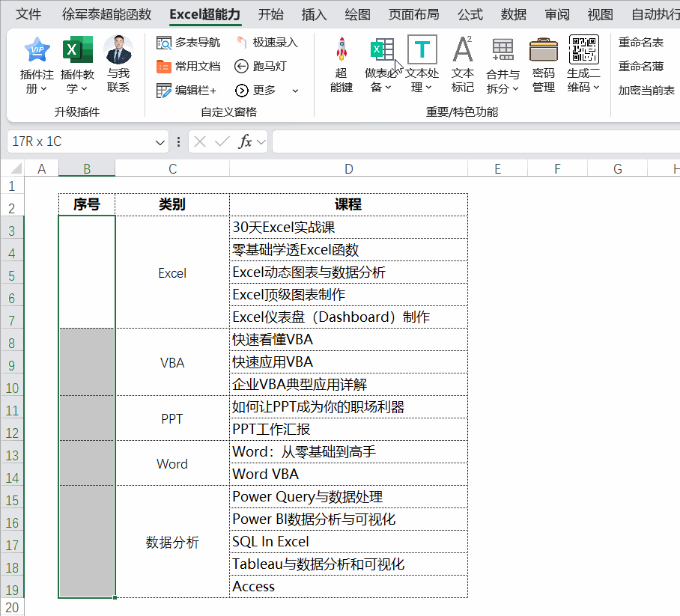The image size is (680, 616).
Task: Select column C header
Action: point(172,168)
